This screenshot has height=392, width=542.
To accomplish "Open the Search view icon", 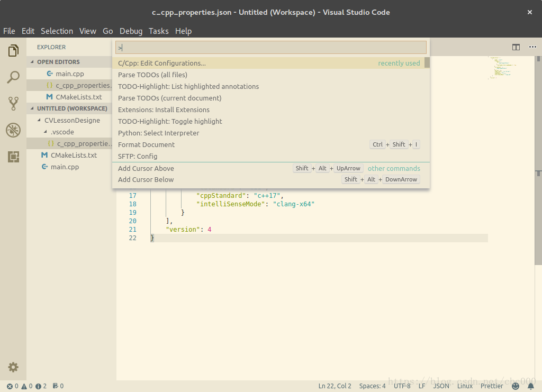I will click(x=13, y=77).
